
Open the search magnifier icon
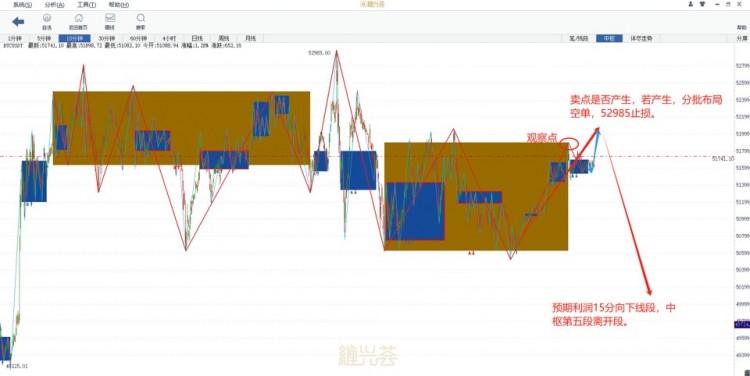pos(141,22)
